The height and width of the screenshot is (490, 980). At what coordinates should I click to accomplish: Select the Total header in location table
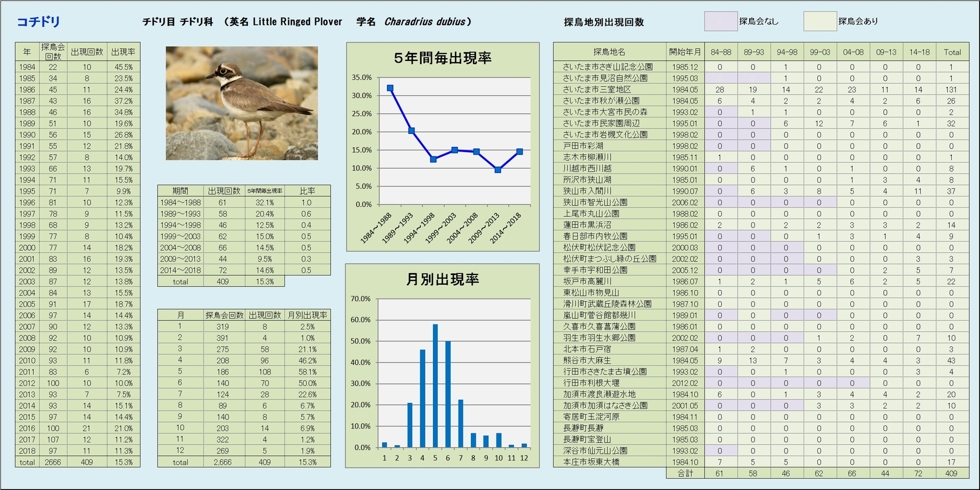pyautogui.click(x=952, y=52)
